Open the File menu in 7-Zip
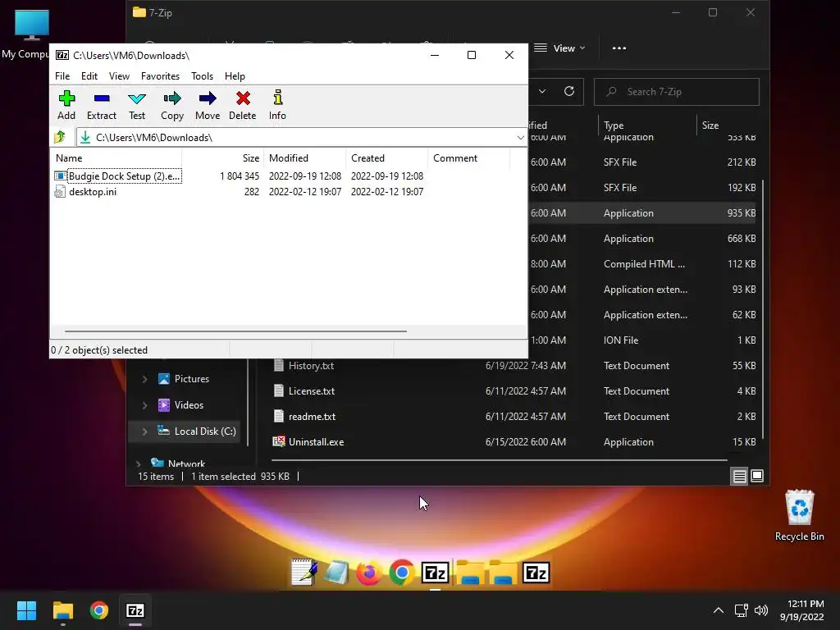The width and height of the screenshot is (840, 630). click(62, 76)
